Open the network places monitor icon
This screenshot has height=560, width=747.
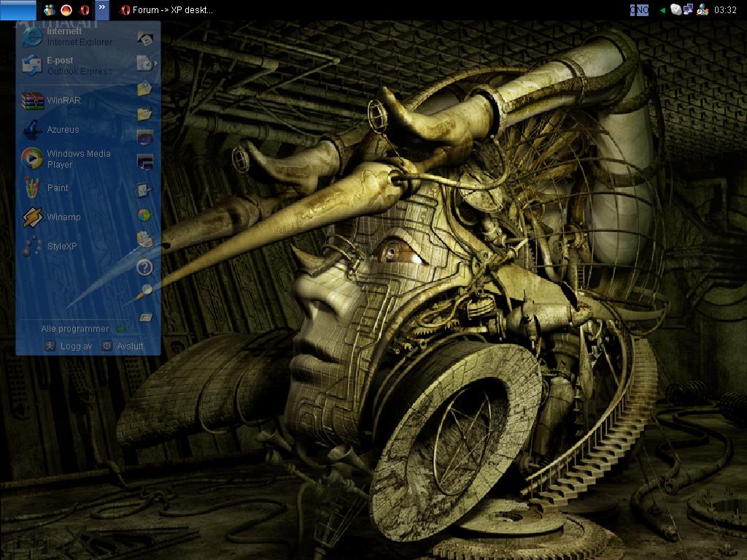pyautogui.click(x=145, y=163)
